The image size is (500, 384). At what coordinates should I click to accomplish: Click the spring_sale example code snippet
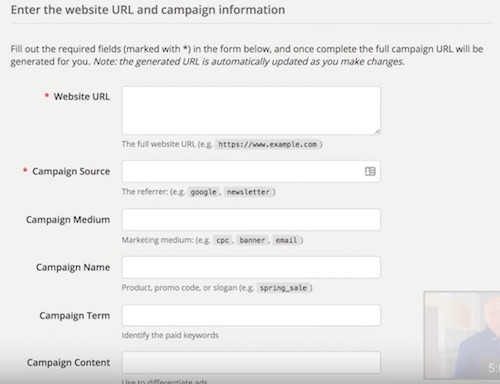(283, 288)
